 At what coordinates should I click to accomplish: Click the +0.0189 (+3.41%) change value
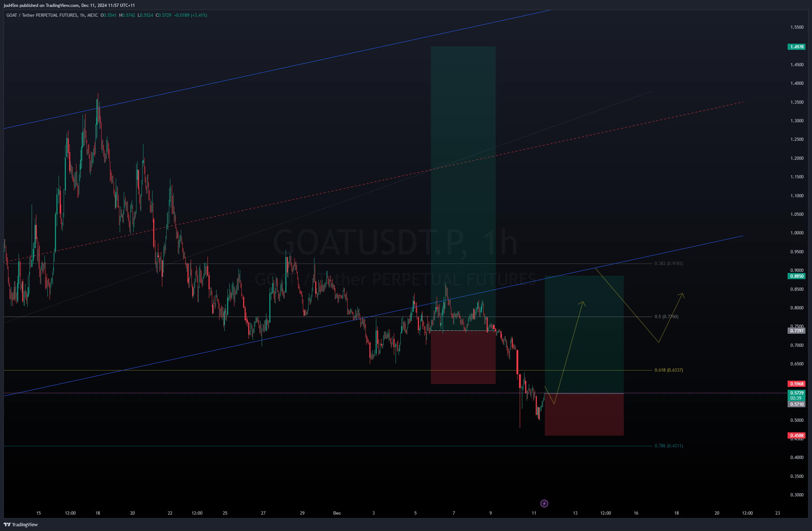[x=190, y=15]
